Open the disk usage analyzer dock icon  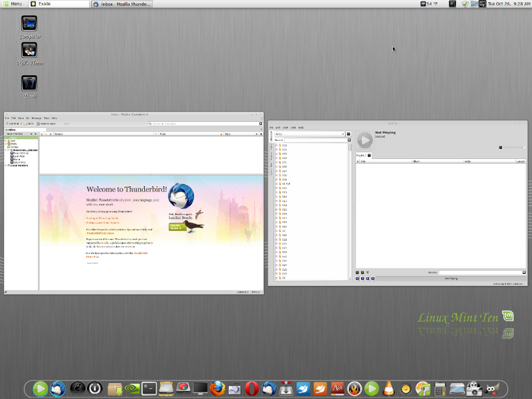pyautogui.click(x=183, y=388)
